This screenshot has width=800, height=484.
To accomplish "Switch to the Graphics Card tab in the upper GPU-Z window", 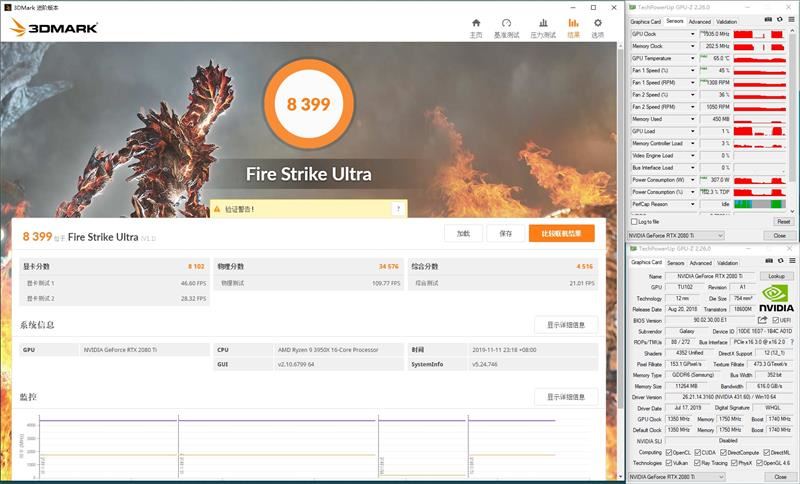I will [x=645, y=21].
